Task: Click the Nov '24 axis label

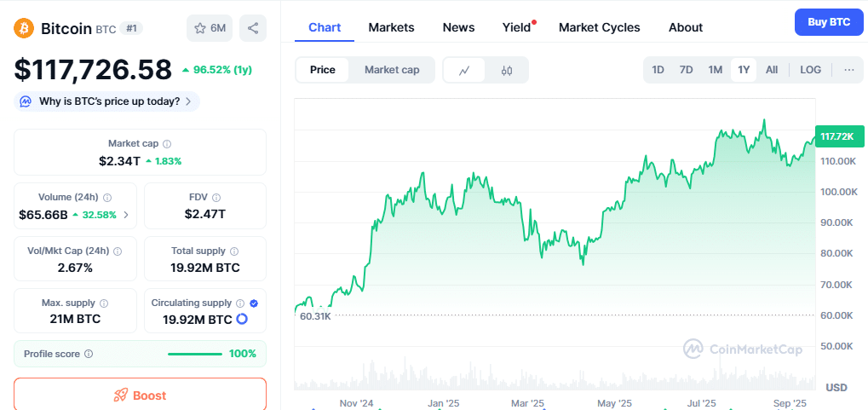Action: tap(357, 403)
